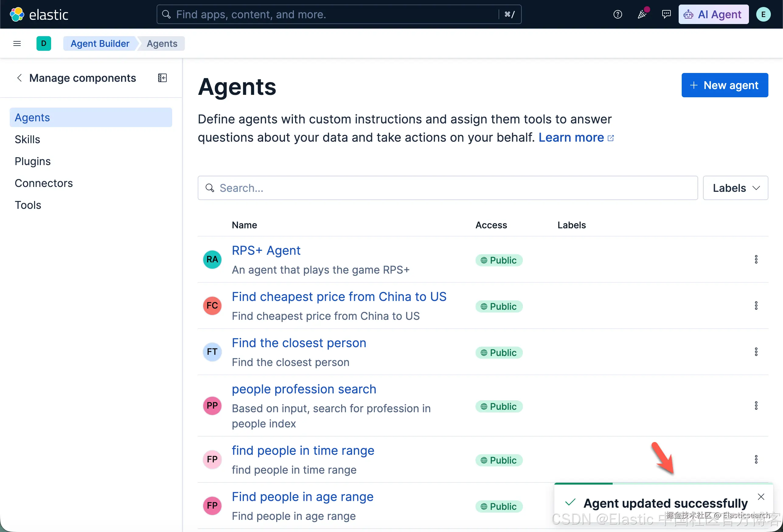Open the Learn more link

pyautogui.click(x=576, y=137)
